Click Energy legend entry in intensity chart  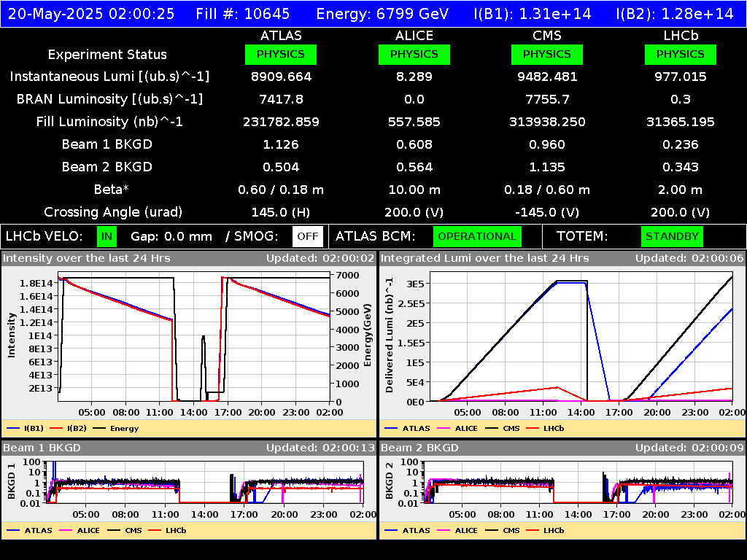[116, 429]
